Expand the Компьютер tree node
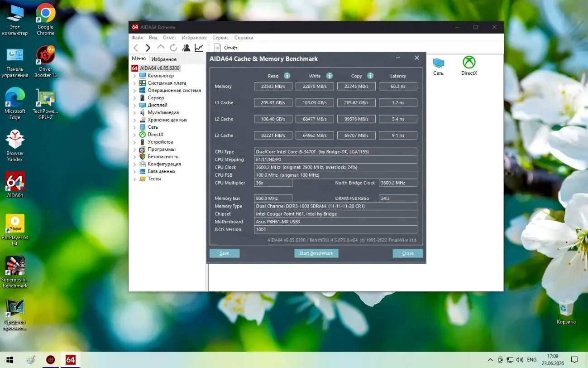The image size is (588, 368). pos(134,76)
